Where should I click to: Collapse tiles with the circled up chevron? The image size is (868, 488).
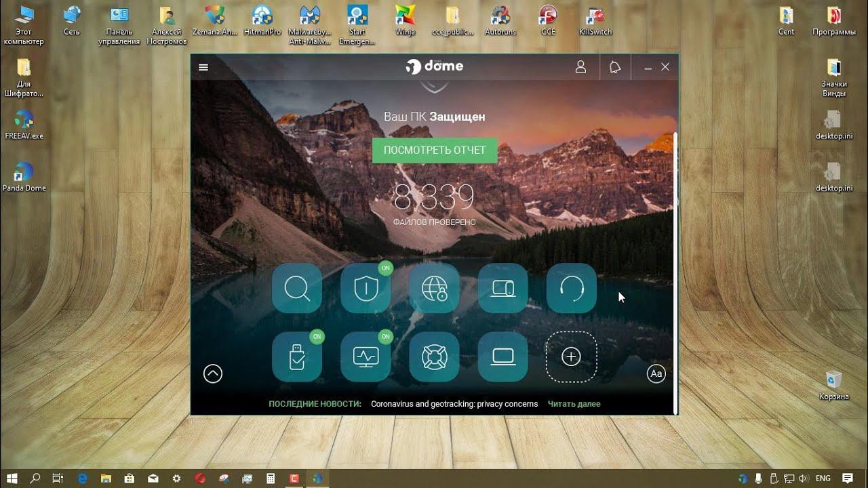(x=213, y=373)
